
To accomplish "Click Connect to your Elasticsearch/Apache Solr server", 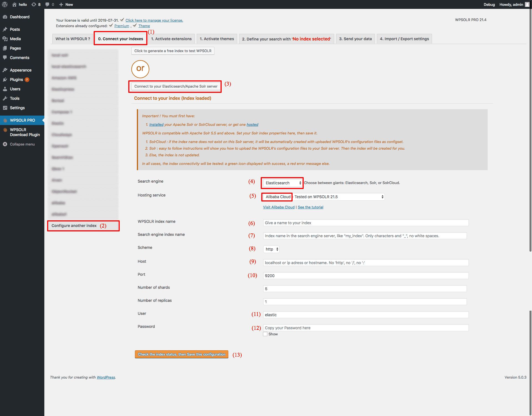I will coord(176,86).
